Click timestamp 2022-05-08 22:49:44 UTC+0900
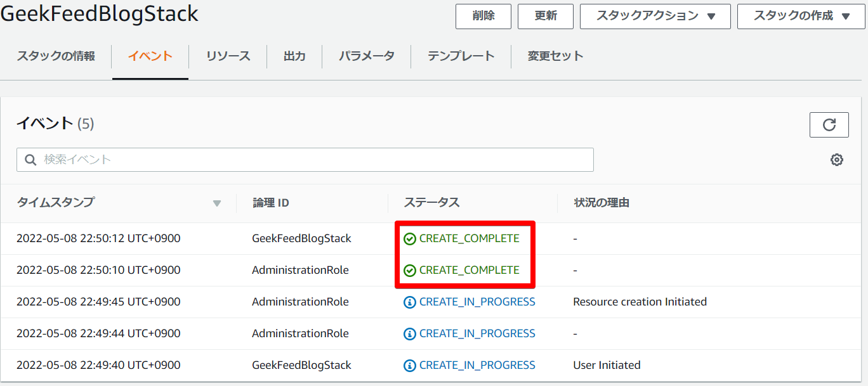This screenshot has width=868, height=386. pyautogui.click(x=98, y=334)
